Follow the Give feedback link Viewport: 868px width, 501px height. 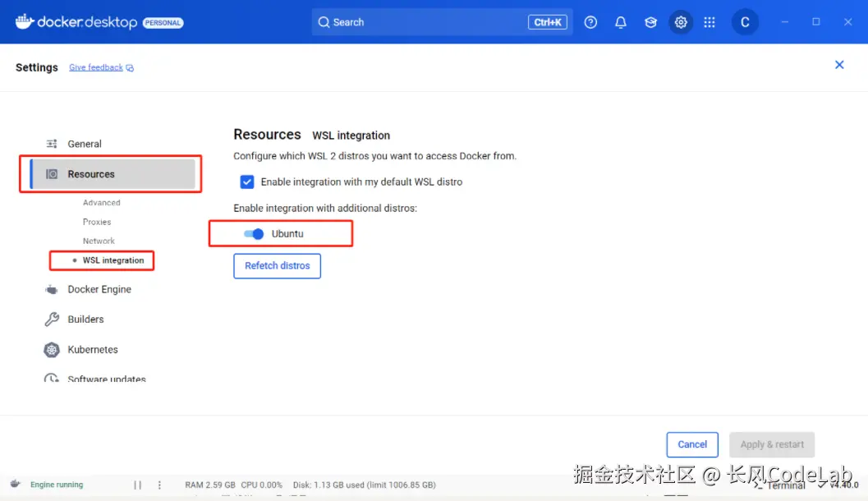[96, 67]
